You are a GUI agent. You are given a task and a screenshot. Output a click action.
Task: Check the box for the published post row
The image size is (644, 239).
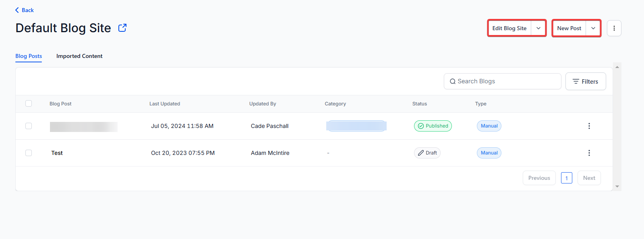[29, 126]
